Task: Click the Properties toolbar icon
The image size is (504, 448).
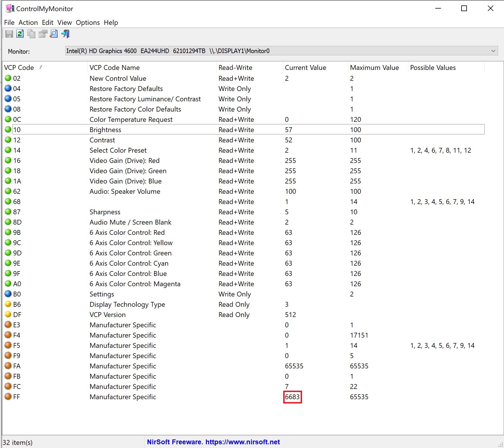Action: tap(43, 34)
